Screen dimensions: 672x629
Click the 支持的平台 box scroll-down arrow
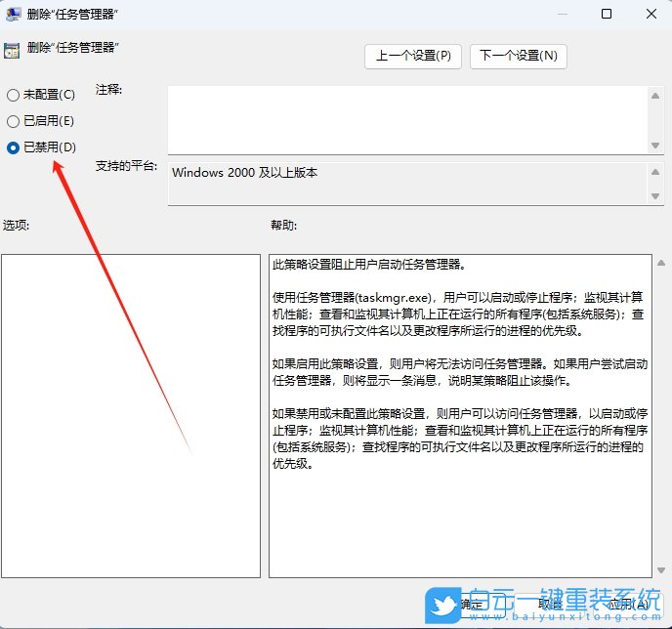tap(655, 196)
